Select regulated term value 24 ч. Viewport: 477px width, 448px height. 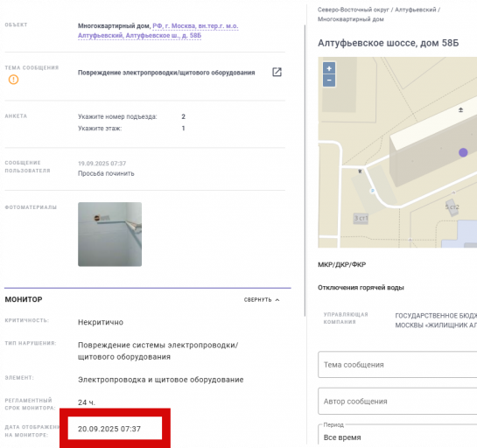(x=87, y=402)
